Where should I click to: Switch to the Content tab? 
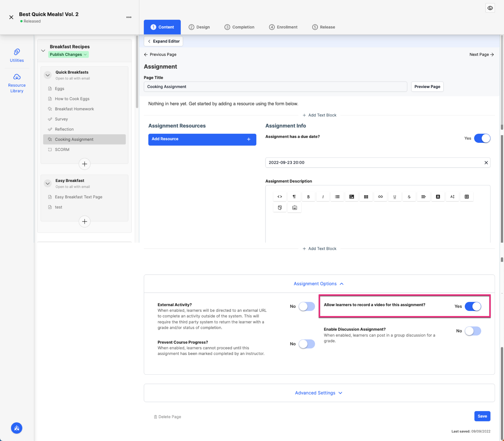[162, 27]
